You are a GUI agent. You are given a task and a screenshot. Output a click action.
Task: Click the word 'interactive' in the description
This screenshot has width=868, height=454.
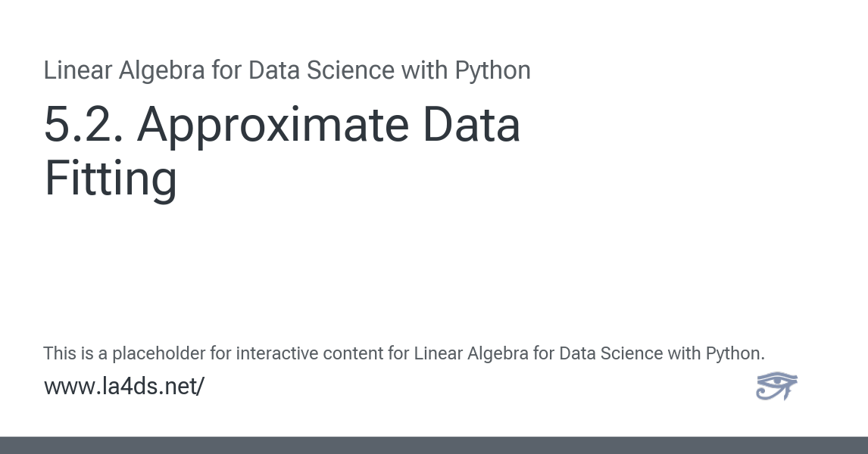276,353
